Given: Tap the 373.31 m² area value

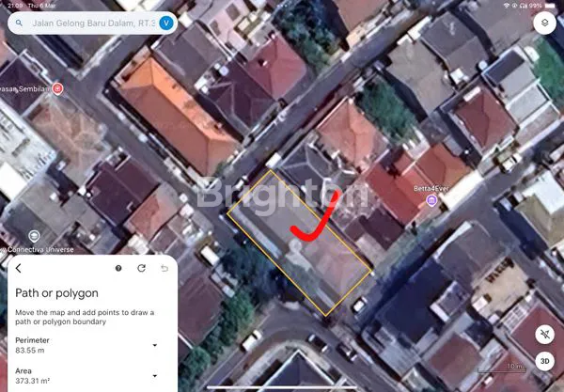Looking at the screenshot, I should point(32,381).
